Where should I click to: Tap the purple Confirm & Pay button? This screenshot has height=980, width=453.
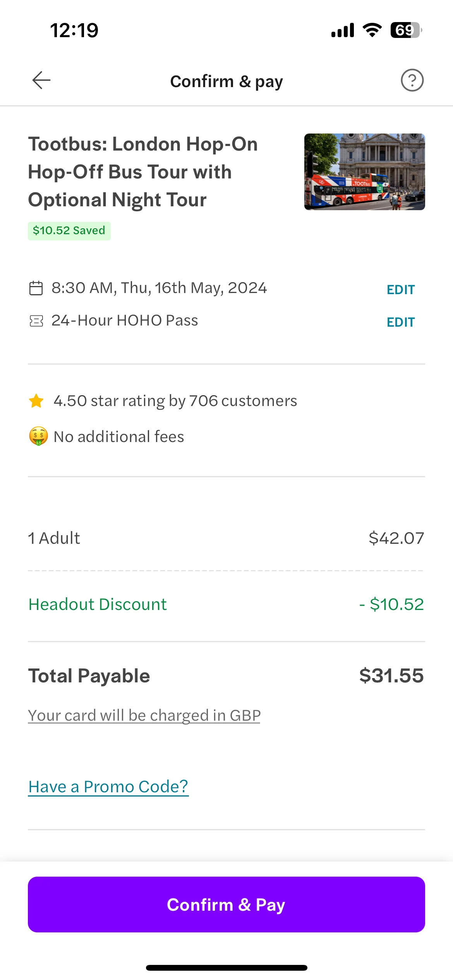click(226, 904)
